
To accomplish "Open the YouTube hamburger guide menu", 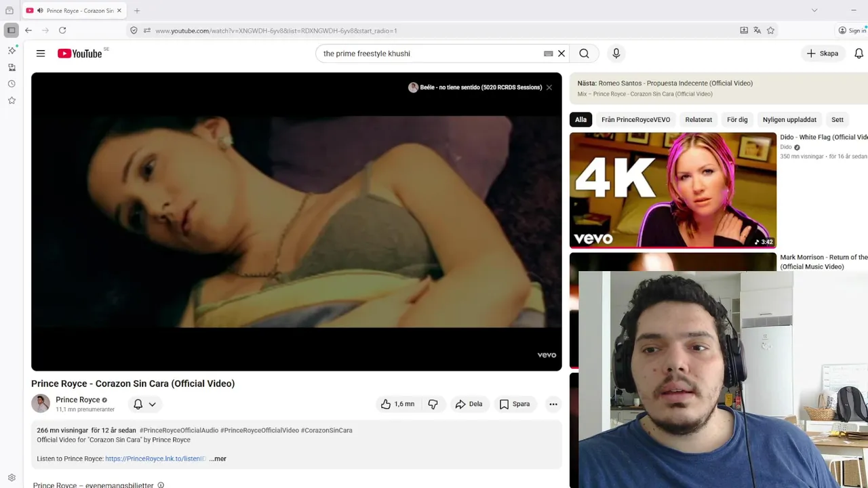I will pos(41,54).
